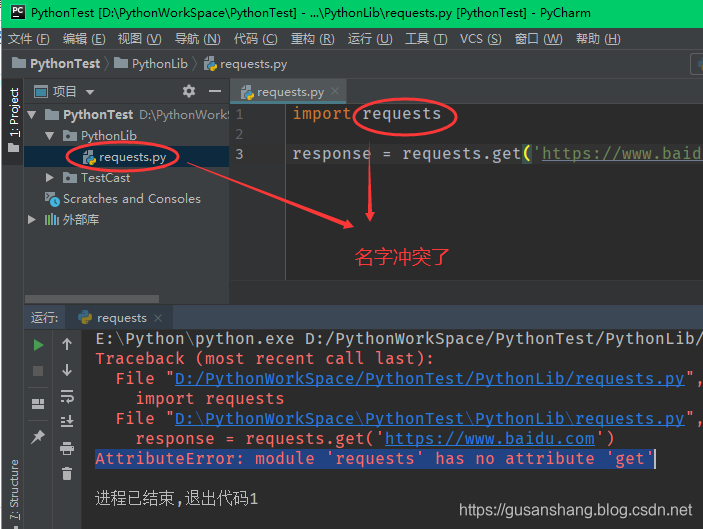Open the 导航 (N) menu
The width and height of the screenshot is (703, 529).
(197, 39)
